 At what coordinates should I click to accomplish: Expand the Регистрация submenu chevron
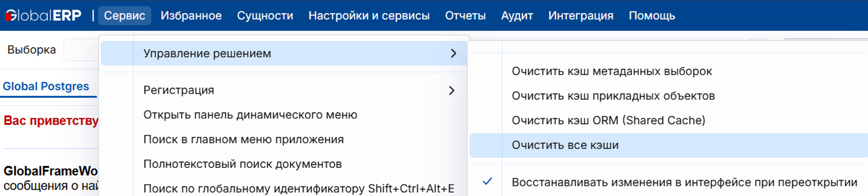453,90
